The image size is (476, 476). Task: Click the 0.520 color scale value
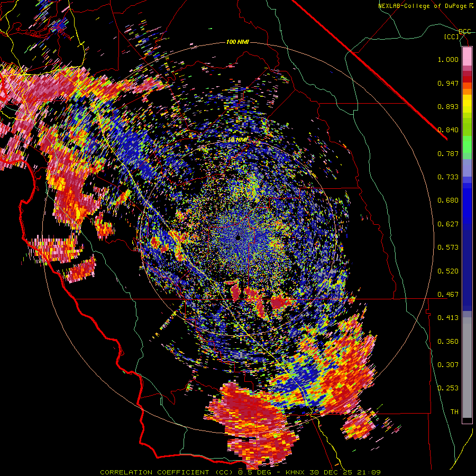[x=448, y=271]
